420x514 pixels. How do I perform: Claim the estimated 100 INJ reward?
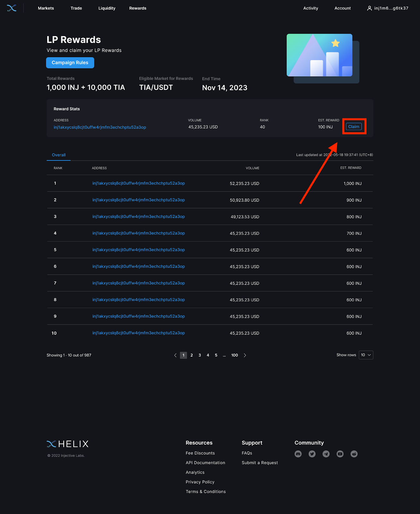[354, 127]
